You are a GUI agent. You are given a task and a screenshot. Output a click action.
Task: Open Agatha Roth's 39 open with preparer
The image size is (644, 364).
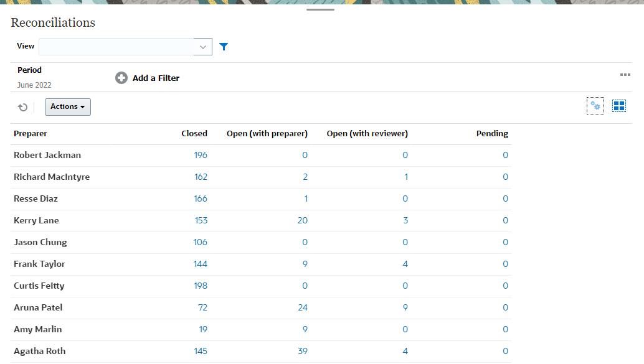point(302,351)
